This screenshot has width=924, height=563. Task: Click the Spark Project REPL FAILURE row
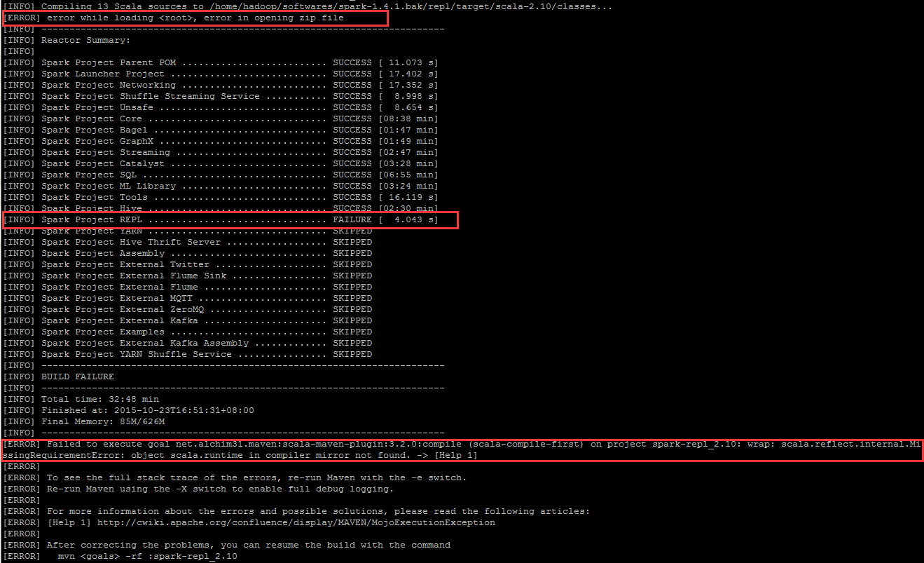point(221,219)
